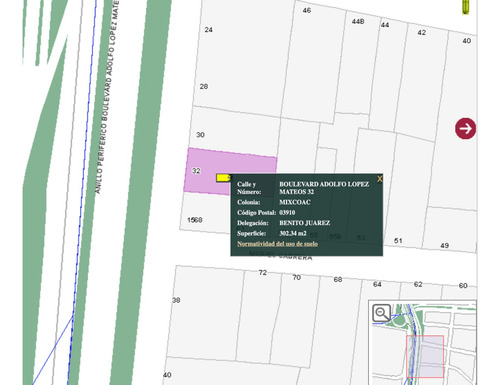Select the parcel labeled 38
This screenshot has height=385, width=500.
click(176, 300)
